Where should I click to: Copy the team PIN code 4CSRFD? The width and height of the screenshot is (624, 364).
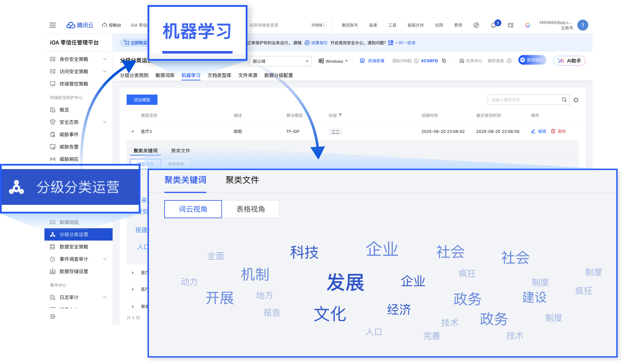point(444,61)
